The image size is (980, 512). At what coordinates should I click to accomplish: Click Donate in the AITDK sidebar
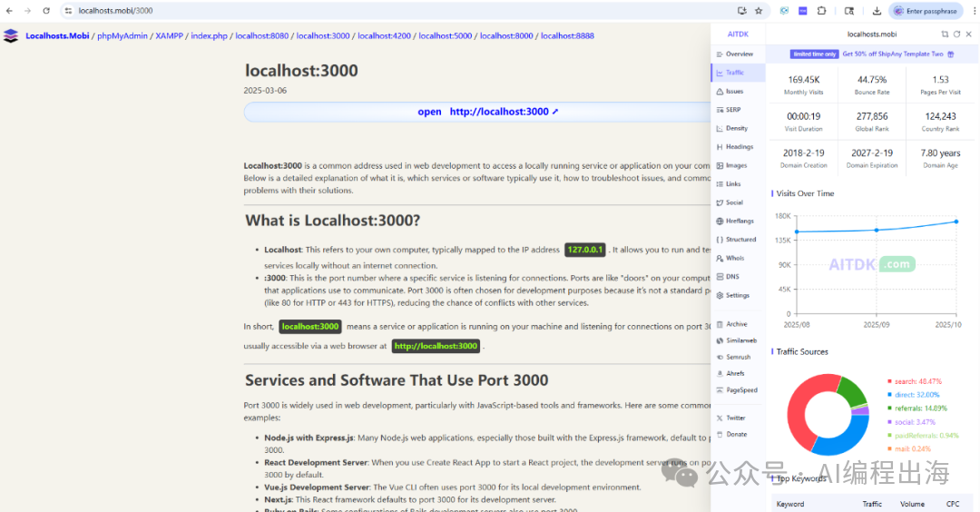click(738, 434)
